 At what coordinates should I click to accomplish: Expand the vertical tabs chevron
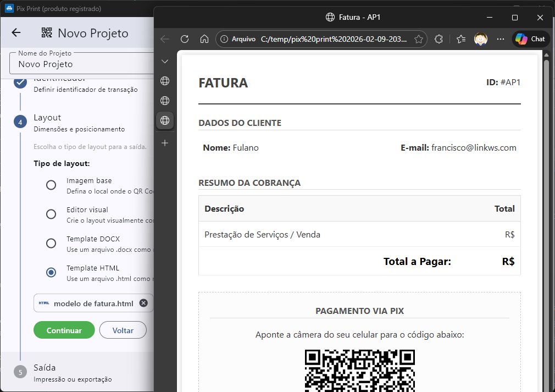click(165, 61)
